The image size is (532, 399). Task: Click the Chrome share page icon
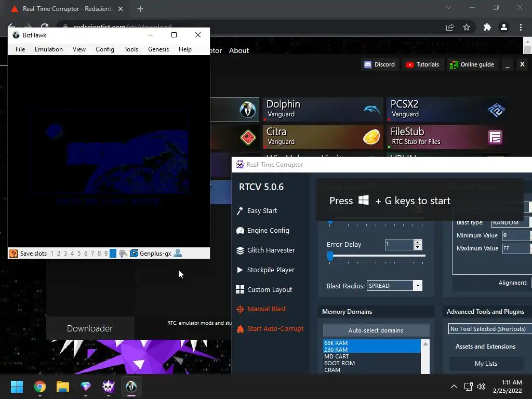point(450,27)
